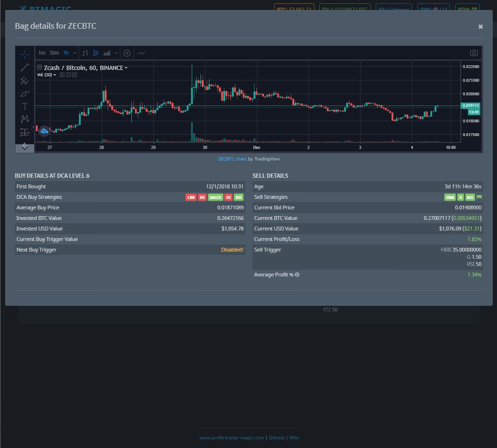
Task: Select the prediction and measurement tool
Action: pos(24,132)
